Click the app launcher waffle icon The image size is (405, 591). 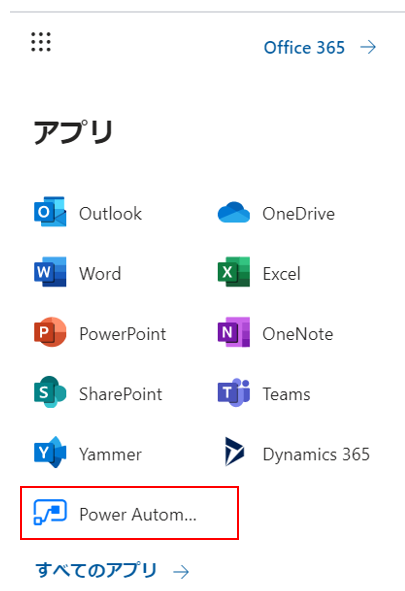pos(41,42)
